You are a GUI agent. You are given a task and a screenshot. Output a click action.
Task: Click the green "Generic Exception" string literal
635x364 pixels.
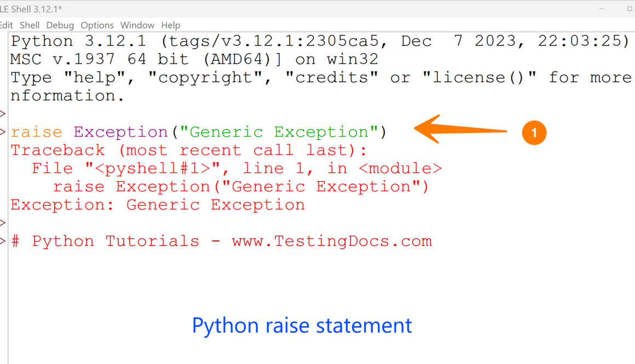point(279,132)
